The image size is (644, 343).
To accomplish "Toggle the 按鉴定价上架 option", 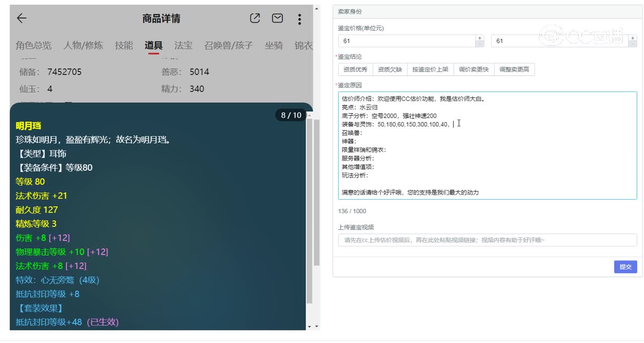I will click(x=430, y=69).
